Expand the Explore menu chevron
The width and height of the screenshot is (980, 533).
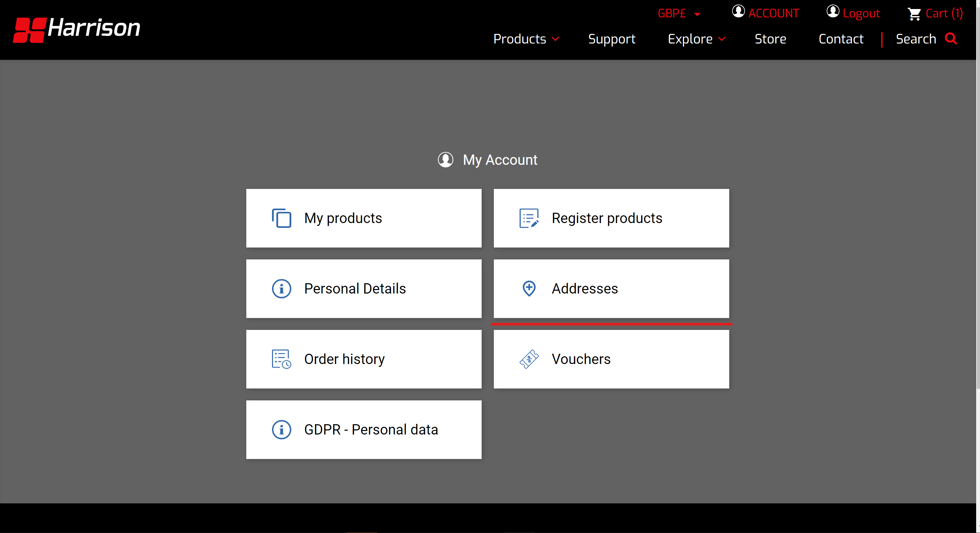(x=722, y=39)
